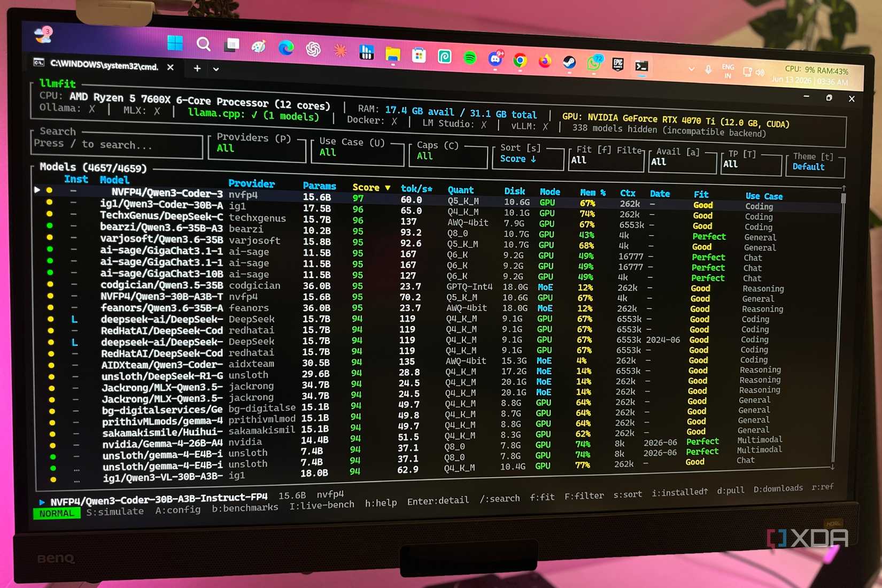Image resolution: width=882 pixels, height=588 pixels.
Task: Click the I:live-bench hint
Action: pyautogui.click(x=322, y=505)
